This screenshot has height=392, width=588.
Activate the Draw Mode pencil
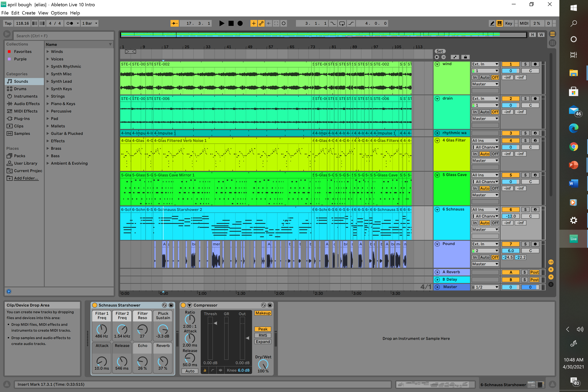tap(492, 23)
